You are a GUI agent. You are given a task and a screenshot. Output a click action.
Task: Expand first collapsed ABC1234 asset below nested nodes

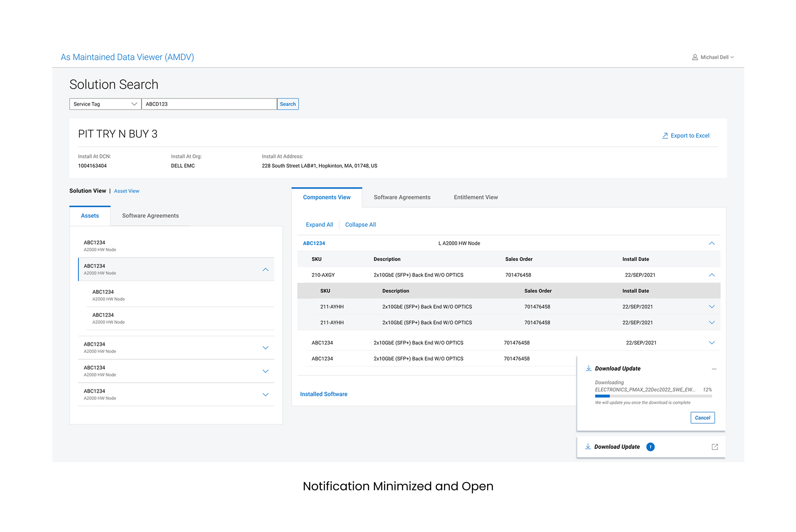coord(265,348)
